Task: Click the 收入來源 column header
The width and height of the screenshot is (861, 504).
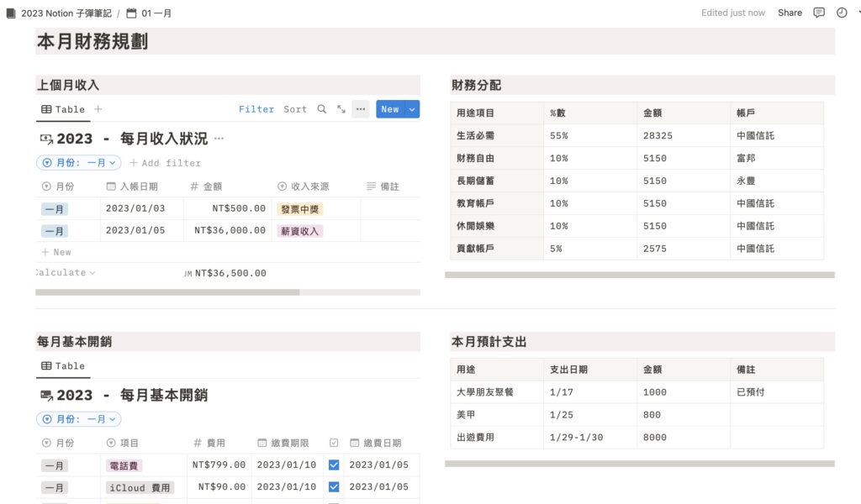Action: [303, 186]
